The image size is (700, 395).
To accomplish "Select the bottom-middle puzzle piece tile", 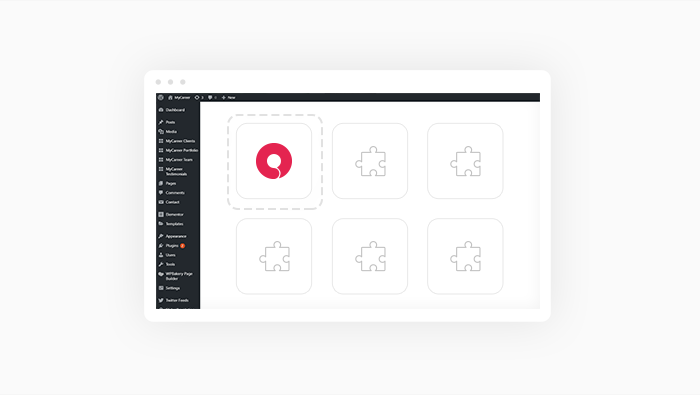I will (370, 256).
